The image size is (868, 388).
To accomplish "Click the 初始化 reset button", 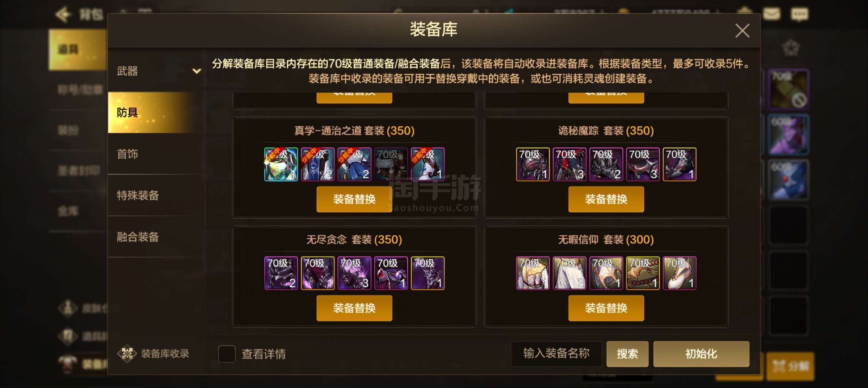I will [701, 354].
